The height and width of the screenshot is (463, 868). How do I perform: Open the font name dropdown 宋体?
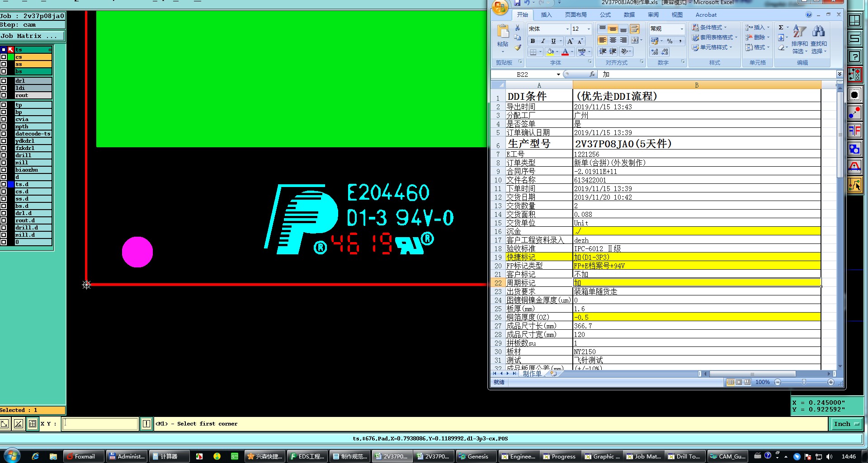(567, 29)
